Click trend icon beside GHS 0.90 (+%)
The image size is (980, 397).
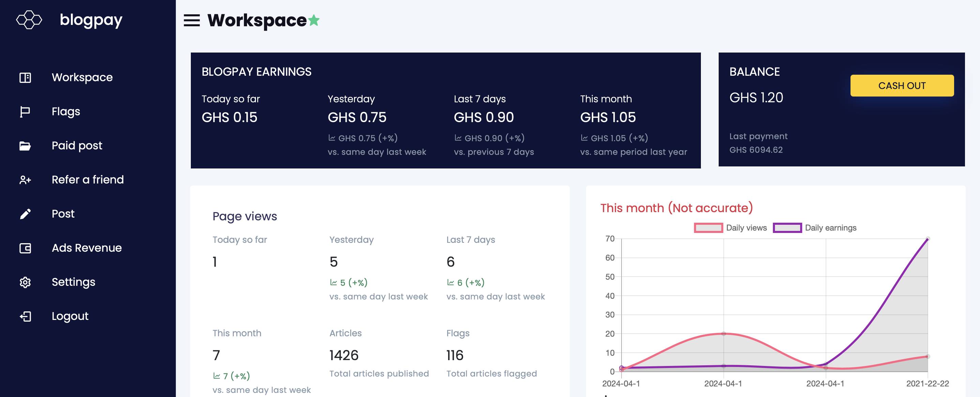tap(458, 138)
